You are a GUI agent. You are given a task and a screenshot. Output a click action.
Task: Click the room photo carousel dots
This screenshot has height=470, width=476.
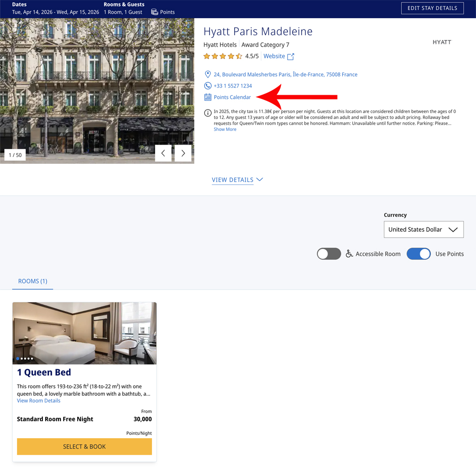point(25,359)
